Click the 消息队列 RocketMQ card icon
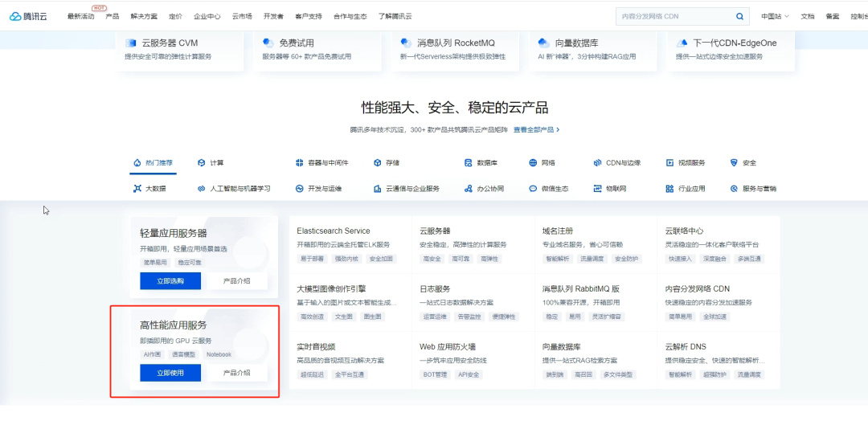This screenshot has width=868, height=425. tap(407, 43)
